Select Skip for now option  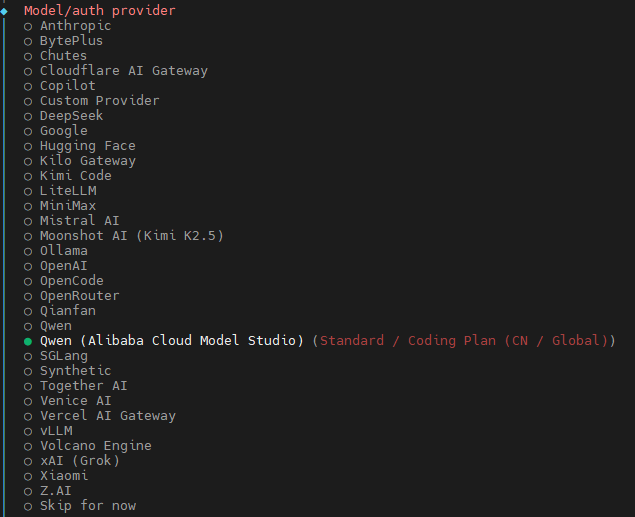(x=79, y=506)
